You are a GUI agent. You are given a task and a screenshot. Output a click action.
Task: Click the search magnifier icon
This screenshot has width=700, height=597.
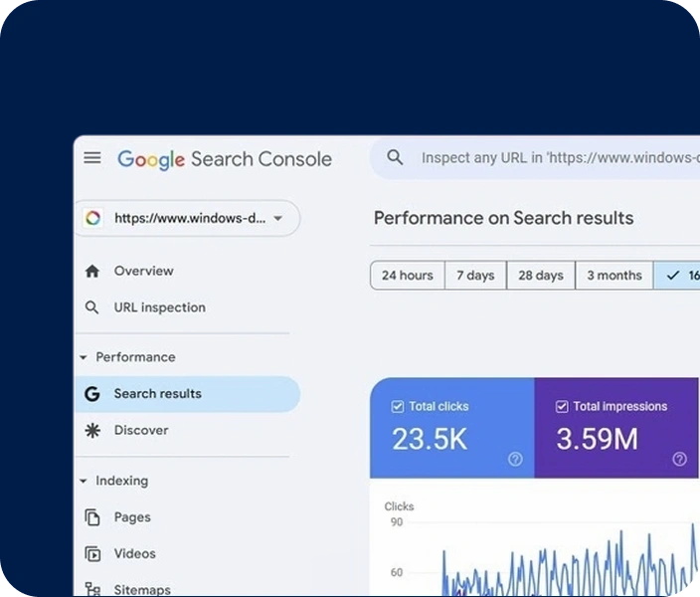pos(395,158)
